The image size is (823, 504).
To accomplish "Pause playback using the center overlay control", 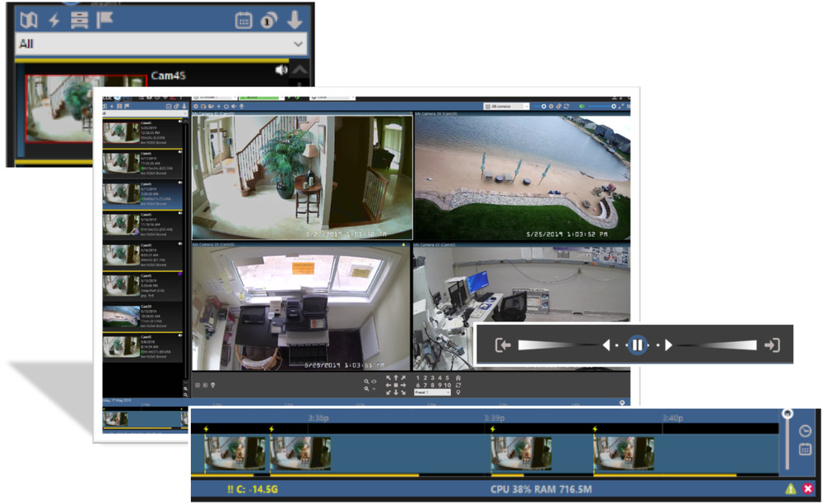I will [638, 344].
